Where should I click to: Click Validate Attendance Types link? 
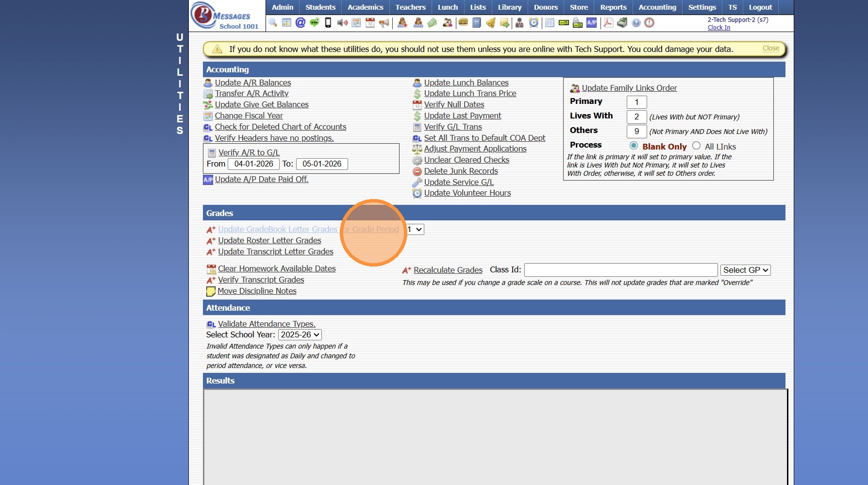(x=267, y=324)
